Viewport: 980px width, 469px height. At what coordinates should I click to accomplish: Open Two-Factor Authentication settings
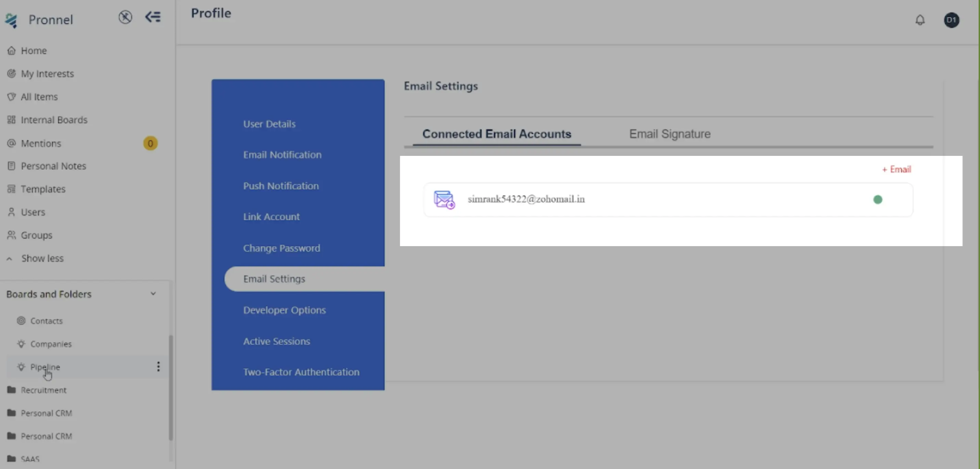(x=301, y=372)
